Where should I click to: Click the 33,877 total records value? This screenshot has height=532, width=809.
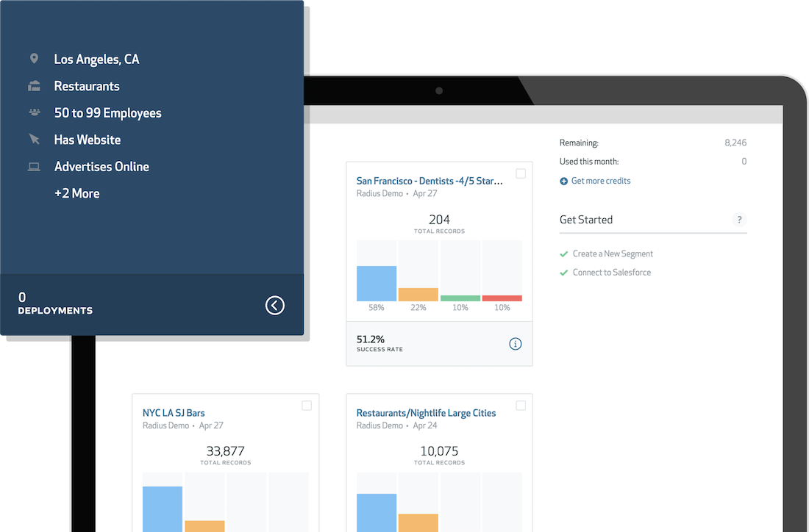[226, 451]
